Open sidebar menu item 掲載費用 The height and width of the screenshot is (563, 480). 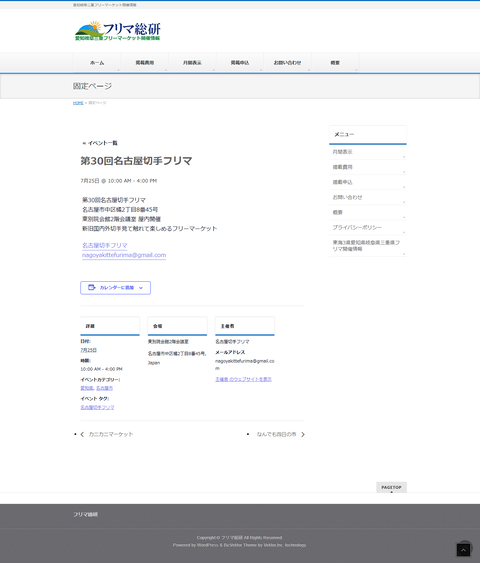pos(368,167)
